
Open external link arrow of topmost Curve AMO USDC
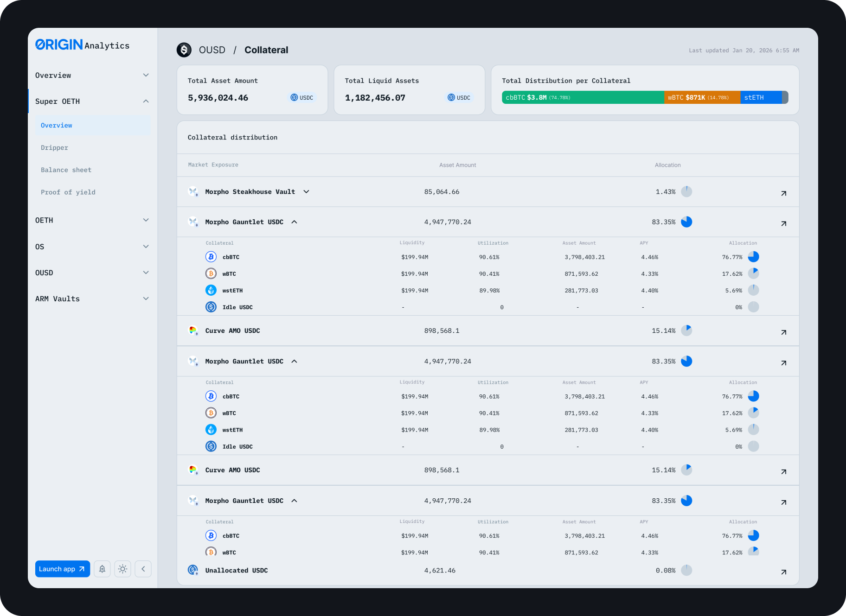[x=783, y=332]
